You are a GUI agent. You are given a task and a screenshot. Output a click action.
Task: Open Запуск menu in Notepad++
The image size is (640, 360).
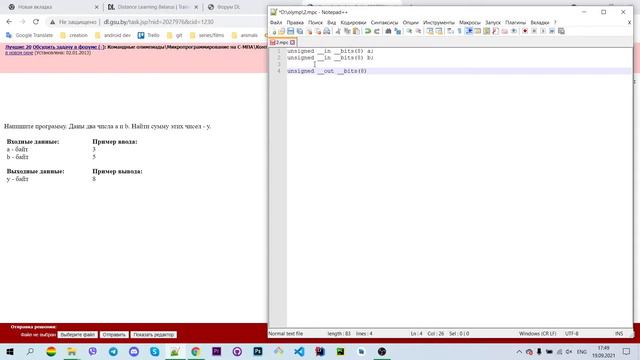coord(493,22)
